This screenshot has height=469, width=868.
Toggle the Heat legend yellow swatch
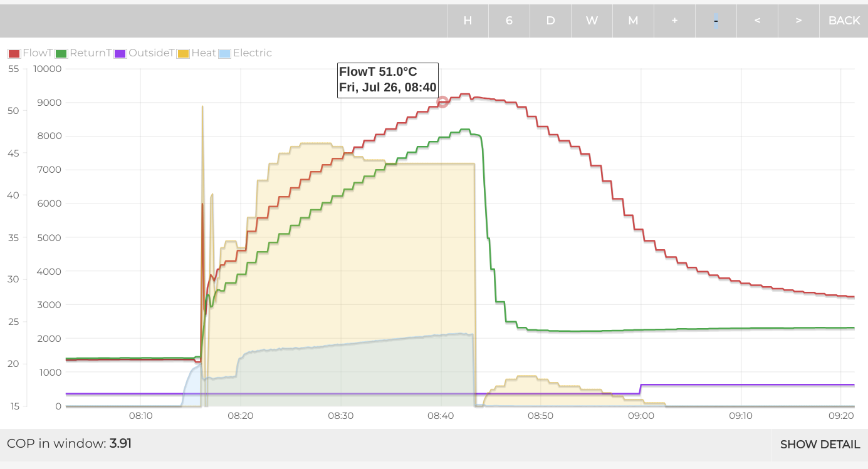(183, 53)
